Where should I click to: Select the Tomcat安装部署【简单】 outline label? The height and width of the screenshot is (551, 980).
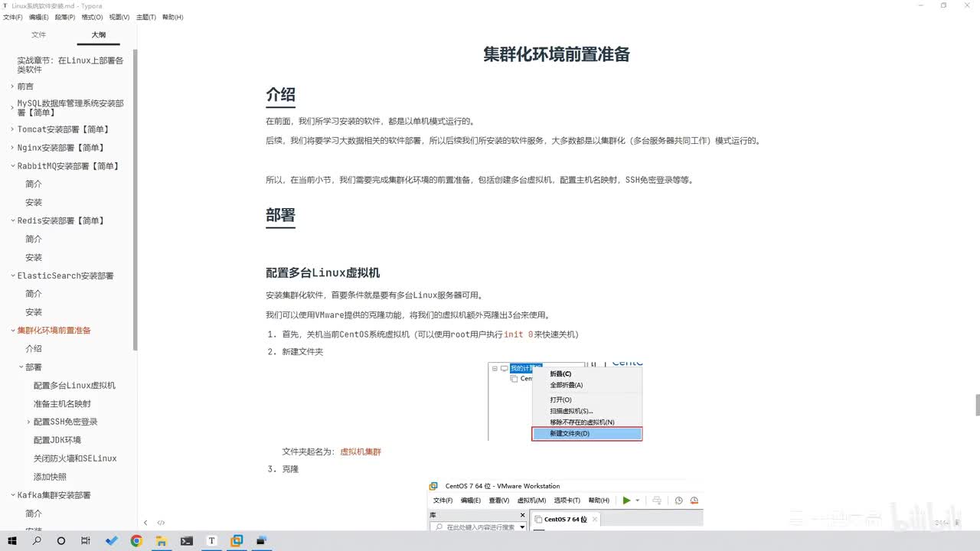pos(64,129)
